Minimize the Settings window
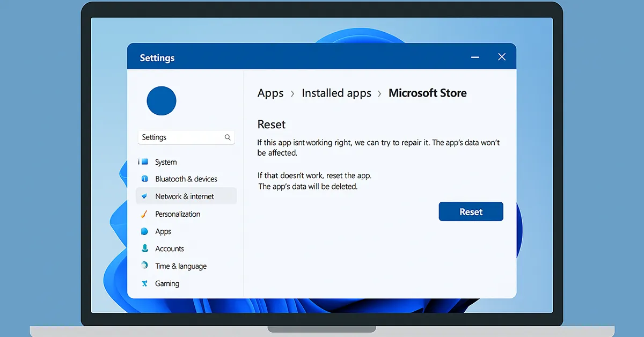Screen dimensions: 644x337 [x=475, y=57]
